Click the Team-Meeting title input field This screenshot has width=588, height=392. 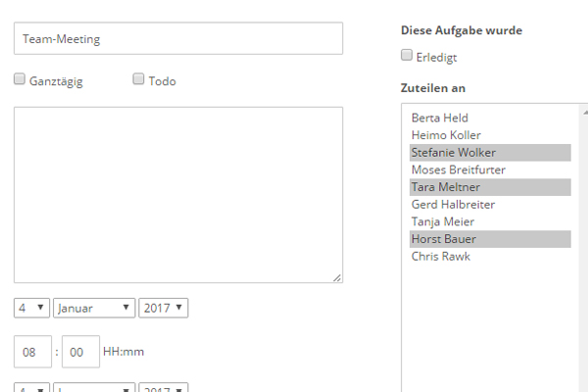[178, 38]
